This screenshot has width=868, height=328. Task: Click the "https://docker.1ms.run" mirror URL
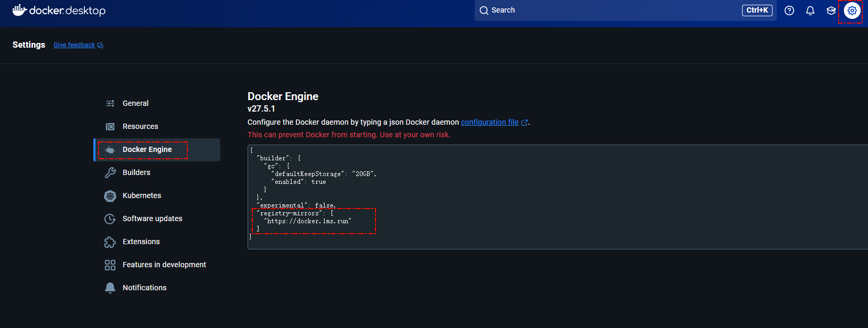(308, 221)
